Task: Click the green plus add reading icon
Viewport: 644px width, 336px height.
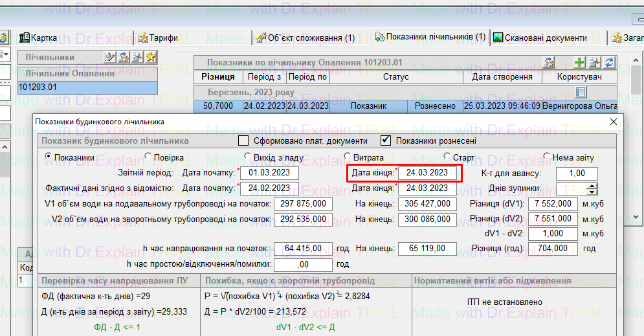Action: (579, 63)
